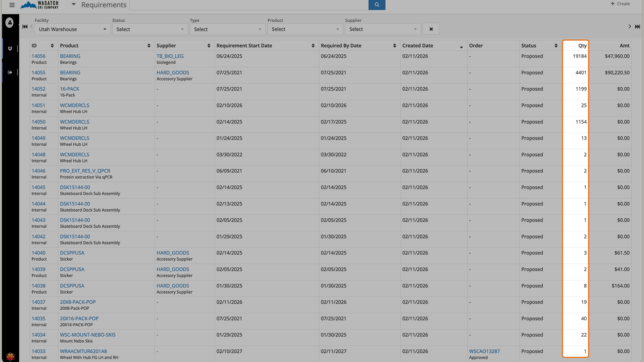644x362 pixels.
Task: Reverse the Created Date sort order
Action: pyautogui.click(x=461, y=46)
